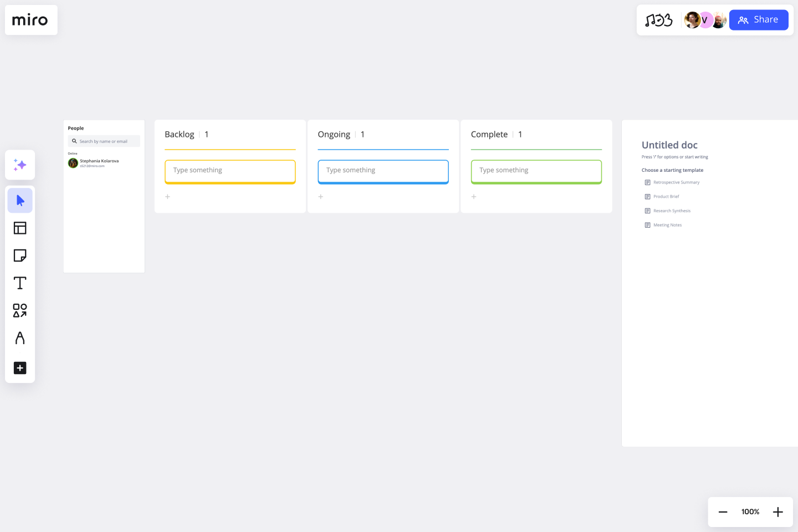798x532 pixels.
Task: Click the search magnifier icon in People
Action: point(74,141)
